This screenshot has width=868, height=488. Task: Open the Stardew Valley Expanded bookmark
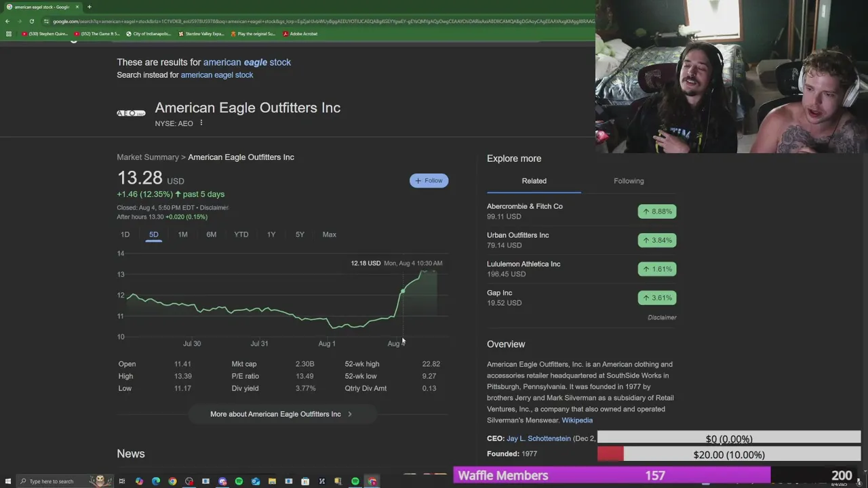click(x=201, y=33)
